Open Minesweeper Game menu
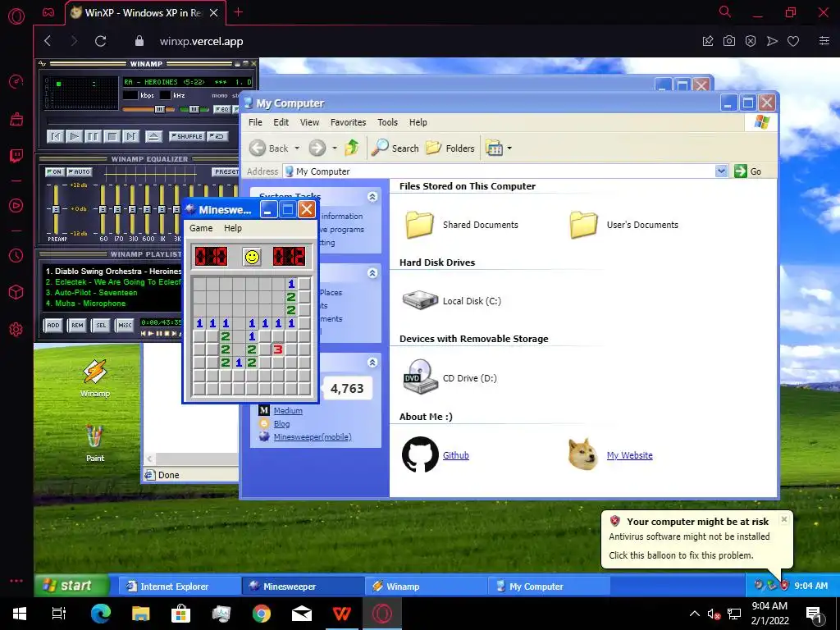This screenshot has width=840, height=630. point(201,228)
